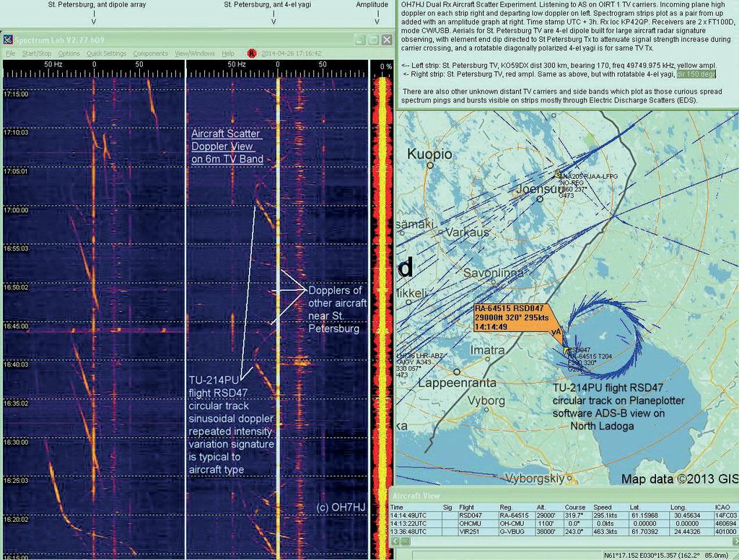The height and width of the screenshot is (560, 739).
Task: Sort Aircraft View by Reg. column
Action: (506, 507)
